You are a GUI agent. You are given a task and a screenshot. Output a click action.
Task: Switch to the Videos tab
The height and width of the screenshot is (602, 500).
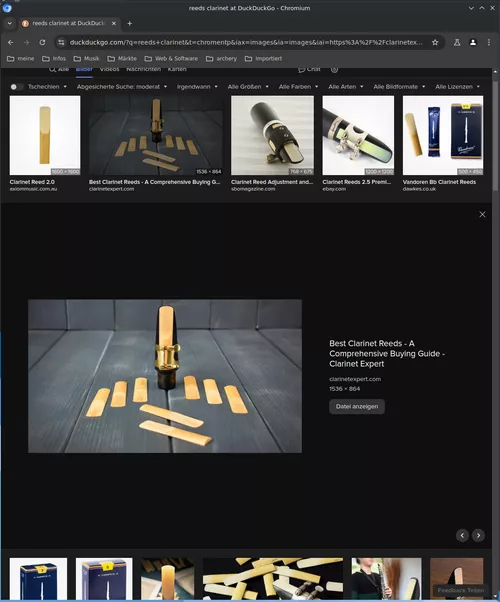[x=109, y=70]
